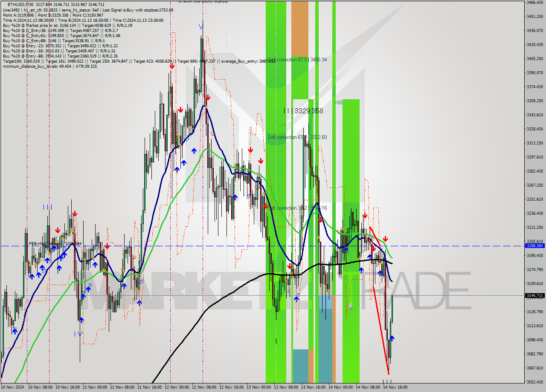Click the '13 Nov 00:00' time axis label
This screenshot has height=392, width=546.
pos(258,387)
